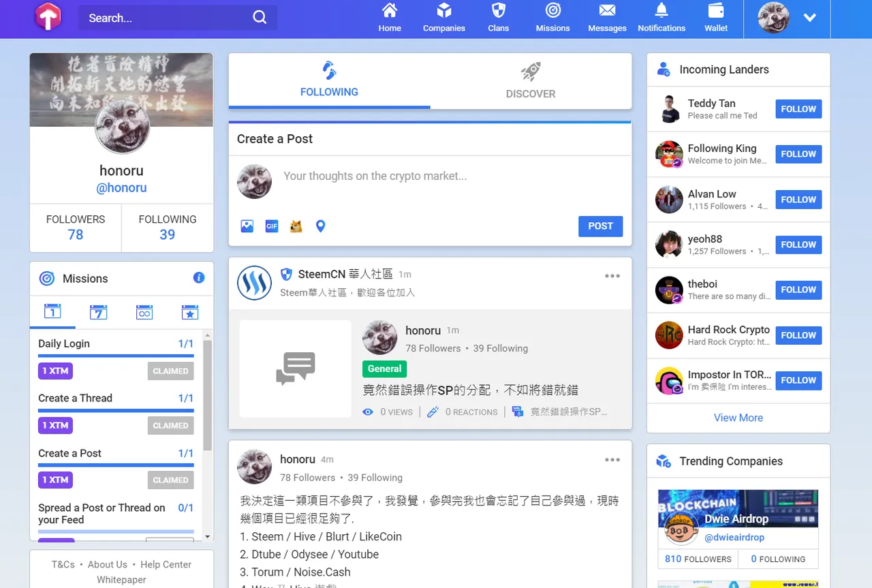Screen dimensions: 872x588
Task: Open Missions in top navigation
Action: click(552, 18)
